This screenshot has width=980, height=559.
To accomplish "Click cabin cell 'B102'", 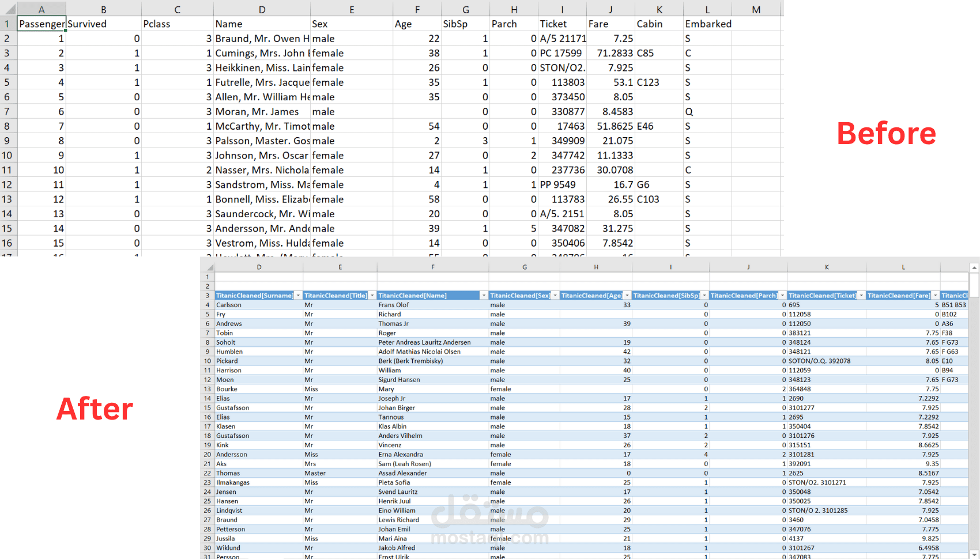I will (x=954, y=314).
